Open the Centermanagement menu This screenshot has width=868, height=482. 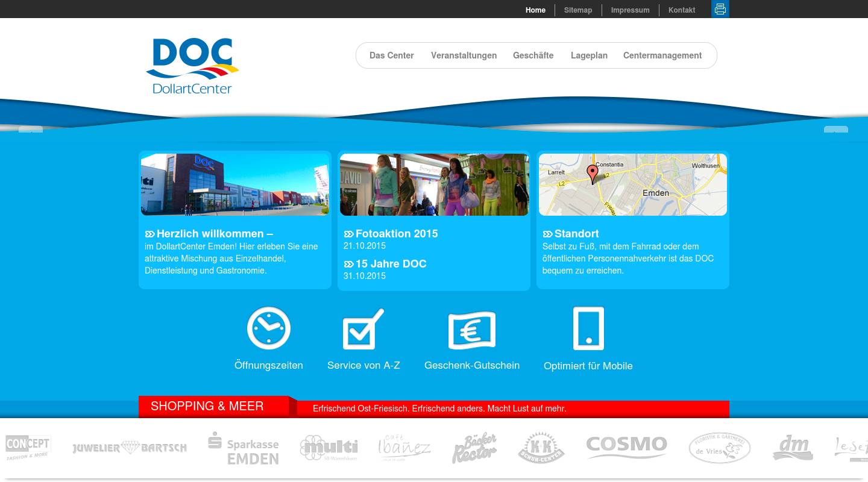click(662, 55)
